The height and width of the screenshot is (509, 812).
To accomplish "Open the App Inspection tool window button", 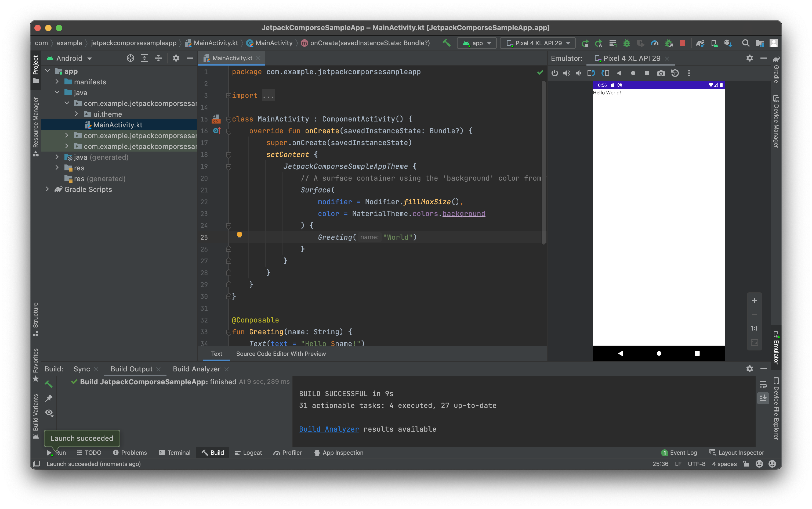I will tap(339, 453).
